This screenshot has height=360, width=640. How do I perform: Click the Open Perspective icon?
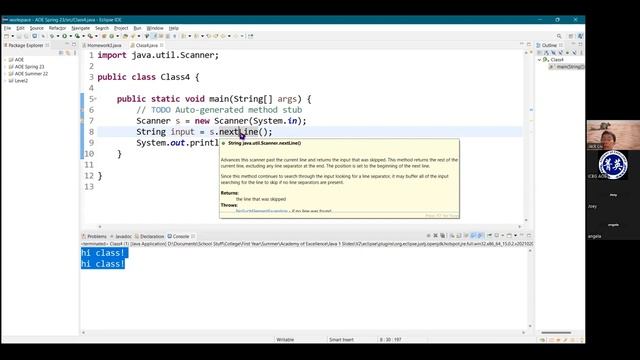click(x=571, y=36)
